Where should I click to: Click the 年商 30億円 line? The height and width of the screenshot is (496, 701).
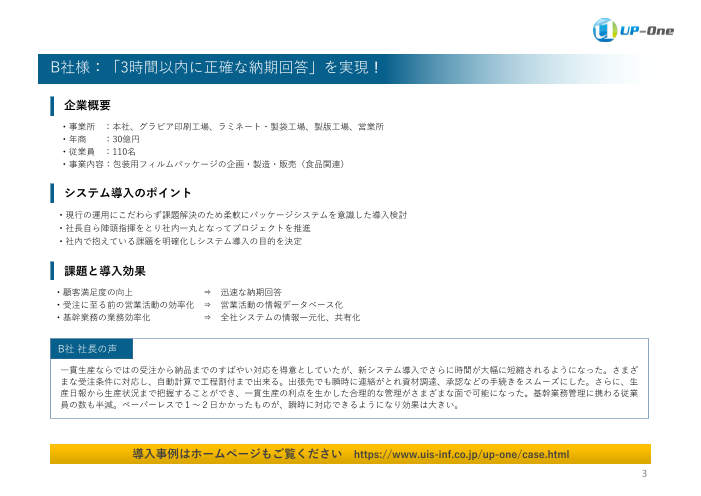pyautogui.click(x=101, y=140)
